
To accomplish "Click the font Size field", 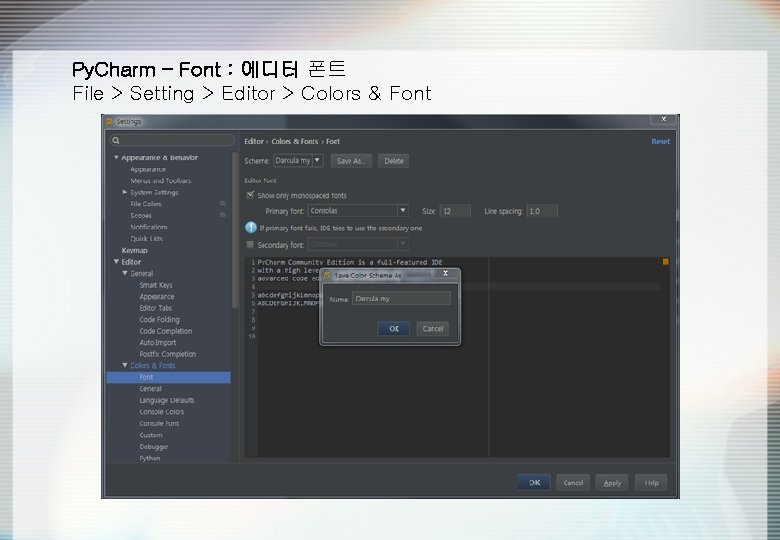I will (455, 211).
